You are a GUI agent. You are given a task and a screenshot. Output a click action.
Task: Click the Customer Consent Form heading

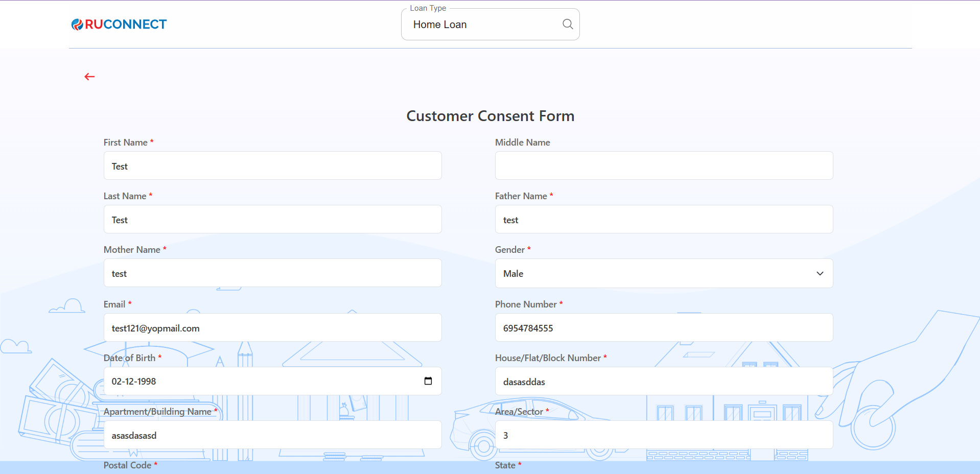[490, 116]
